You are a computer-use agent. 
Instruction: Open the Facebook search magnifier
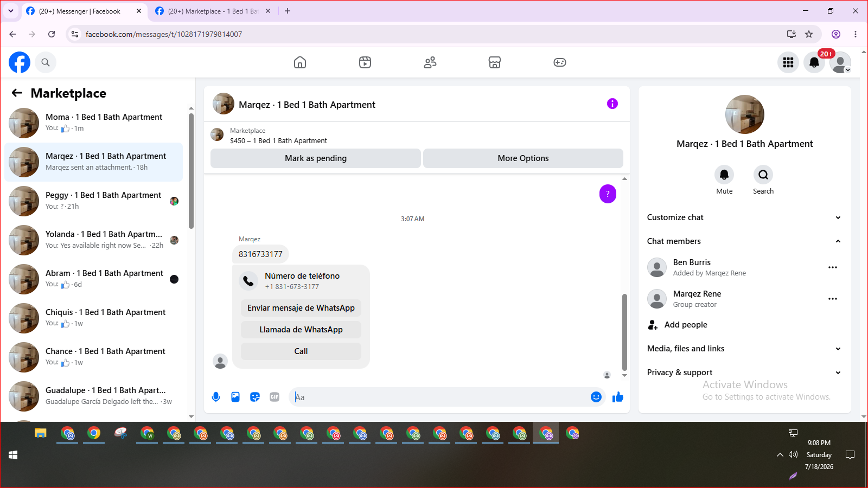point(46,62)
